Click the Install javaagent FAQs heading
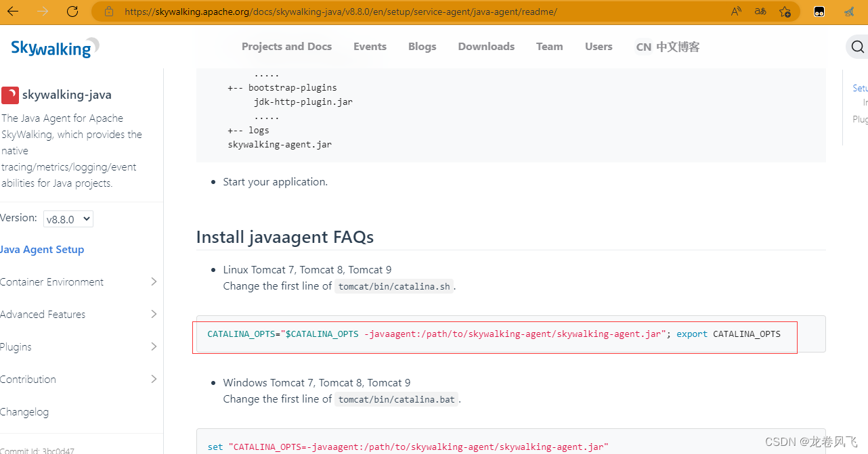Image resolution: width=868 pixels, height=454 pixels. pyautogui.click(x=284, y=237)
